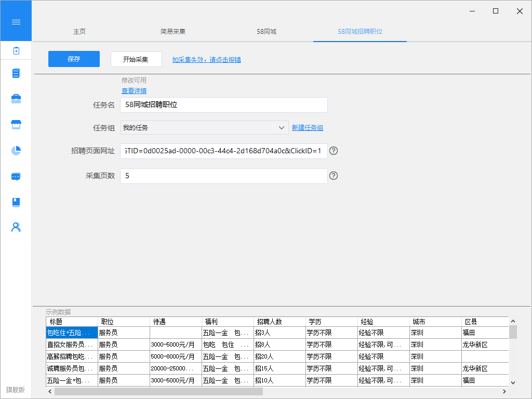532x399 pixels.
Task: Select the 五险一金+包... title cell
Action: click(x=72, y=380)
